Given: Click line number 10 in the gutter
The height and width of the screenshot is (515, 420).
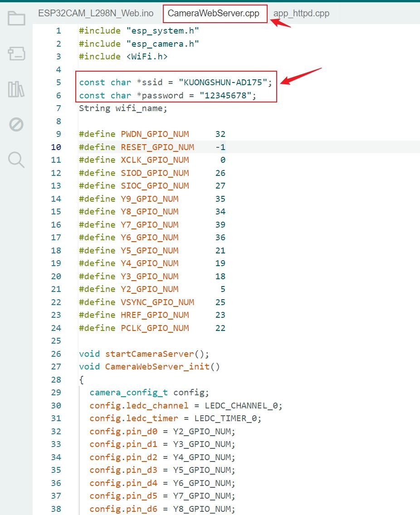Looking at the screenshot, I should pyautogui.click(x=56, y=147).
